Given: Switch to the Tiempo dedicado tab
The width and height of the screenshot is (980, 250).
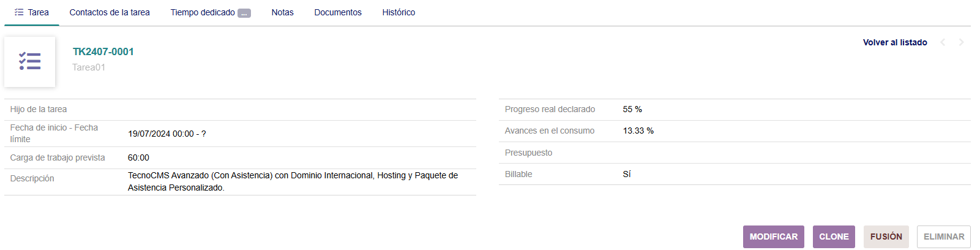Looking at the screenshot, I should point(203,12).
